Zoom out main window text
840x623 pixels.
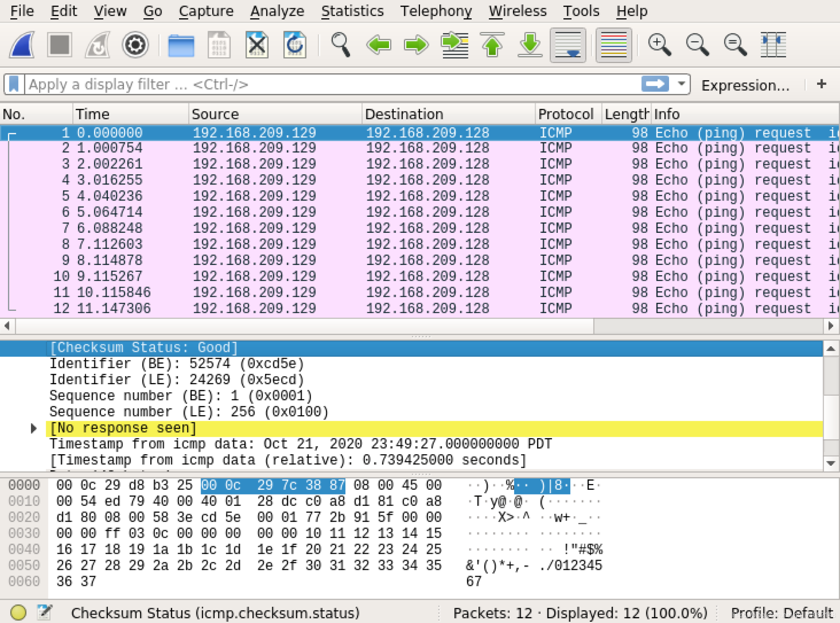coord(697,45)
